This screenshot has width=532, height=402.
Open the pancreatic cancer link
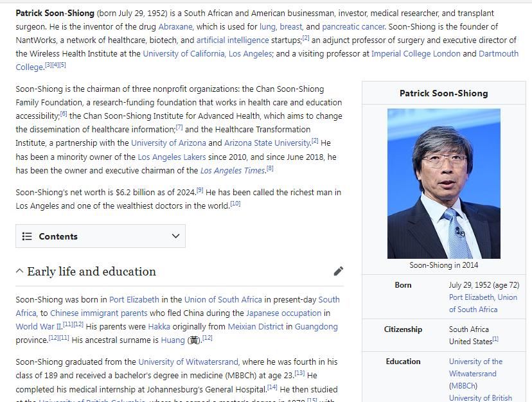pyautogui.click(x=353, y=26)
